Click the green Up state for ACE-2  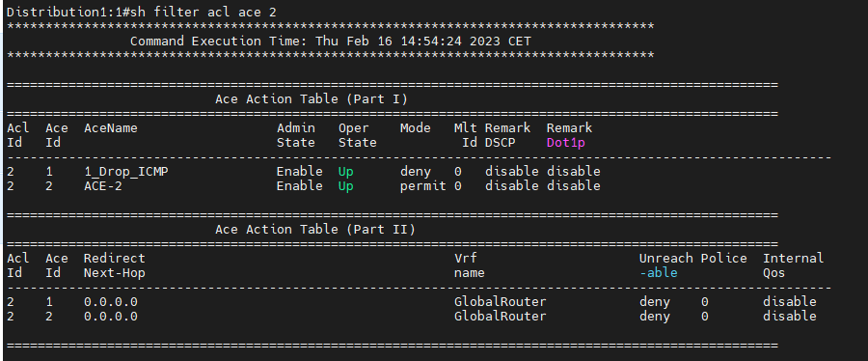346,186
